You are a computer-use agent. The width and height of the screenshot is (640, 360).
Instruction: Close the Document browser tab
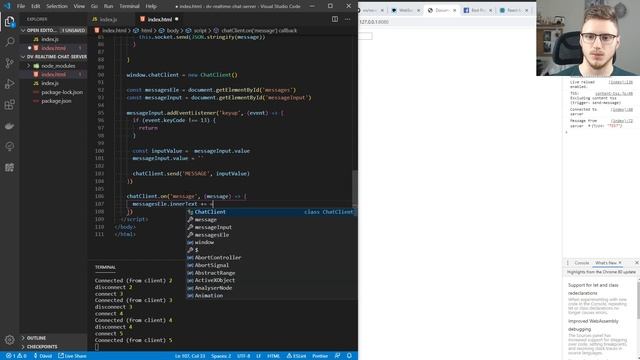(454, 10)
